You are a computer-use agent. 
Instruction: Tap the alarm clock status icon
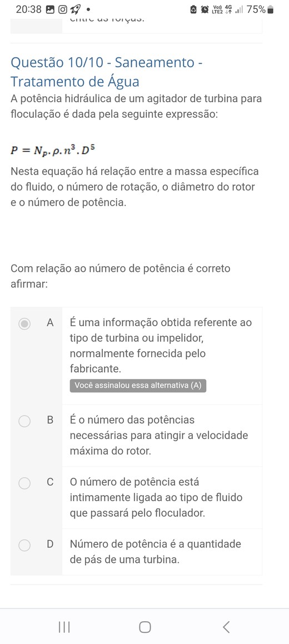205,9
